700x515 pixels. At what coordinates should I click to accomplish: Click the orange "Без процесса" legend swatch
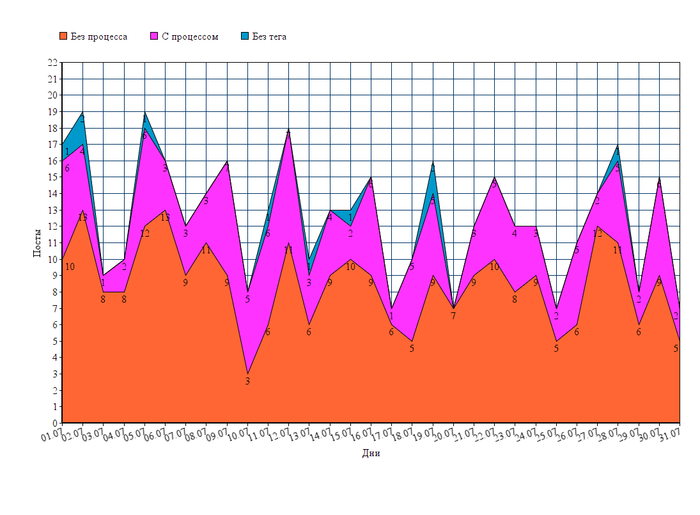63,37
